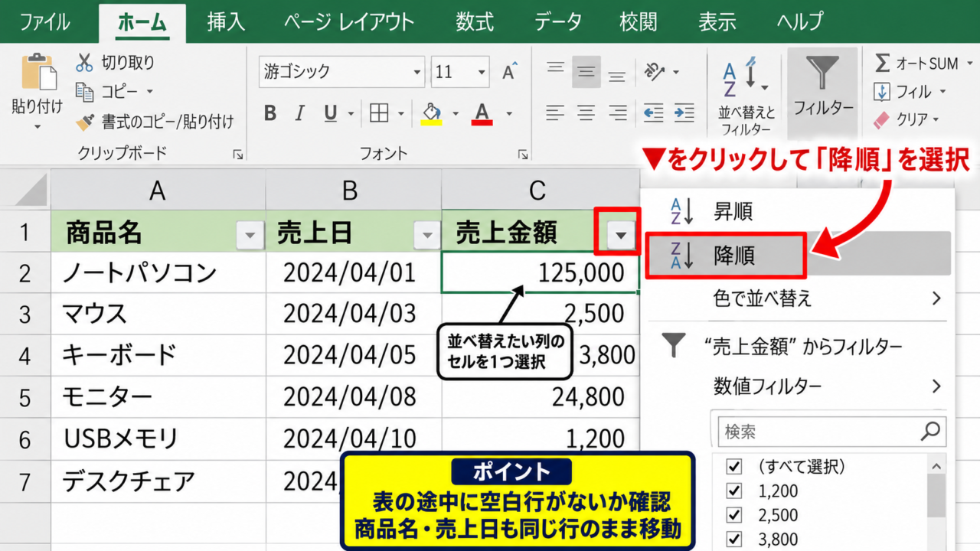The height and width of the screenshot is (551, 980).
Task: Open the Paste (貼り付け) dropdown arrow
Action: pyautogui.click(x=37, y=126)
